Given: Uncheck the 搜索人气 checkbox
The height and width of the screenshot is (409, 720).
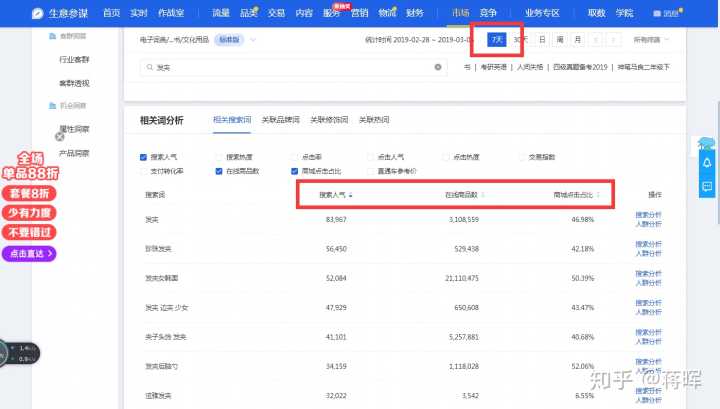Looking at the screenshot, I should pyautogui.click(x=144, y=157).
